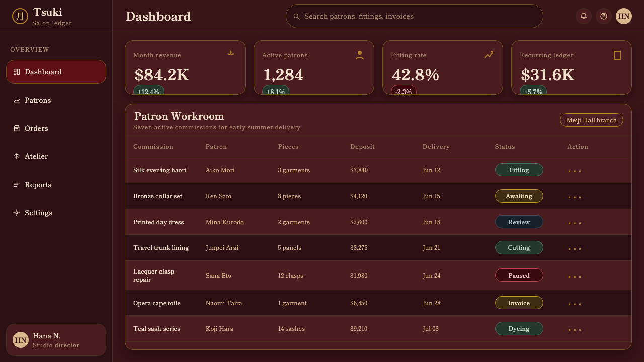Click the Active patrons person icon
The image size is (644, 362).
tap(360, 55)
